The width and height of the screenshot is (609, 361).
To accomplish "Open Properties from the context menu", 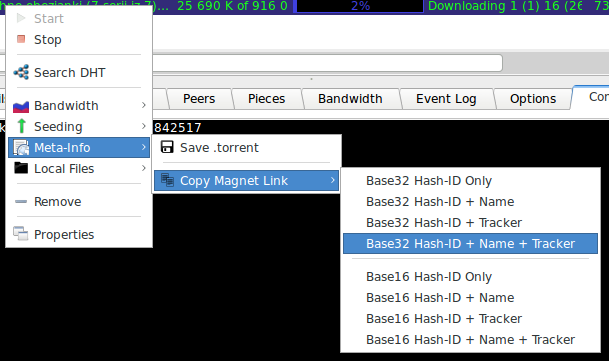I will click(79, 234).
